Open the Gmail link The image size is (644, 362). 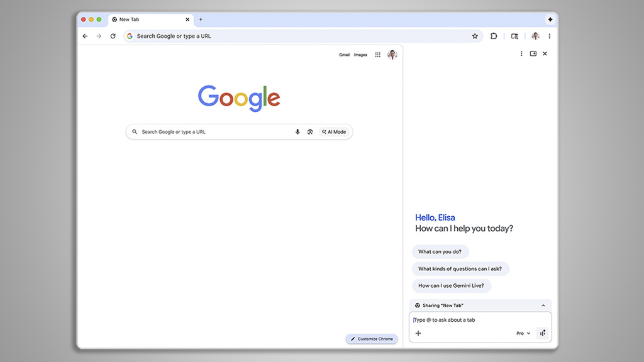coord(344,55)
